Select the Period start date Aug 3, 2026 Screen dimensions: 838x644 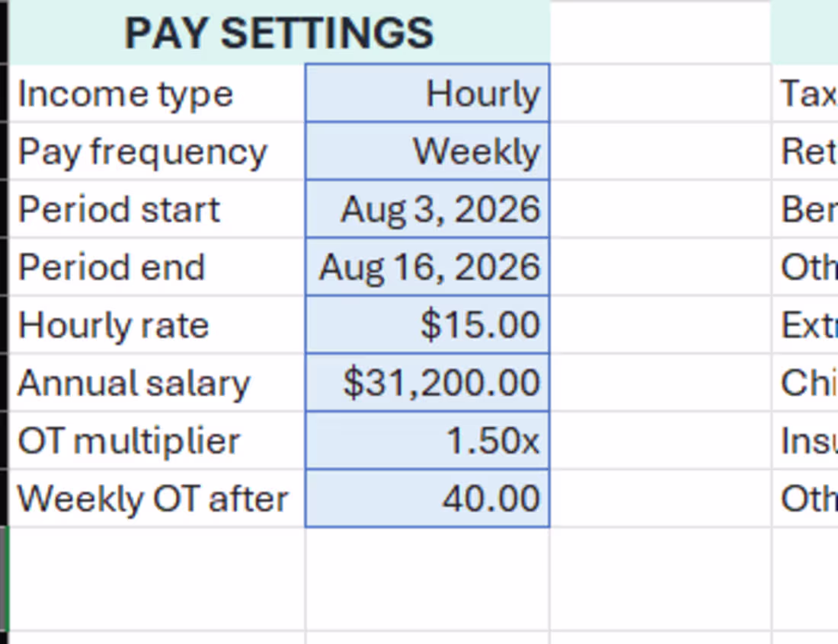427,209
